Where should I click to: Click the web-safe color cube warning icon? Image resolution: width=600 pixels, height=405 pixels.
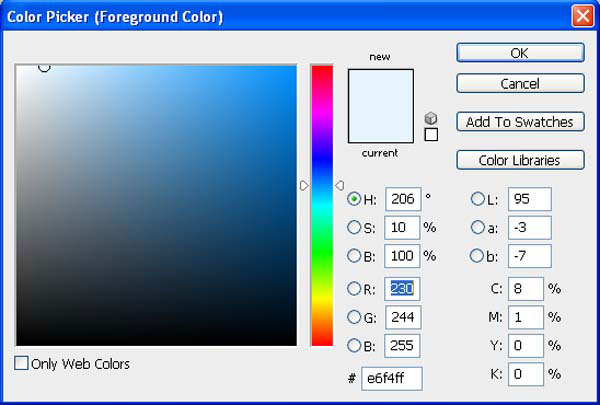pos(431,118)
